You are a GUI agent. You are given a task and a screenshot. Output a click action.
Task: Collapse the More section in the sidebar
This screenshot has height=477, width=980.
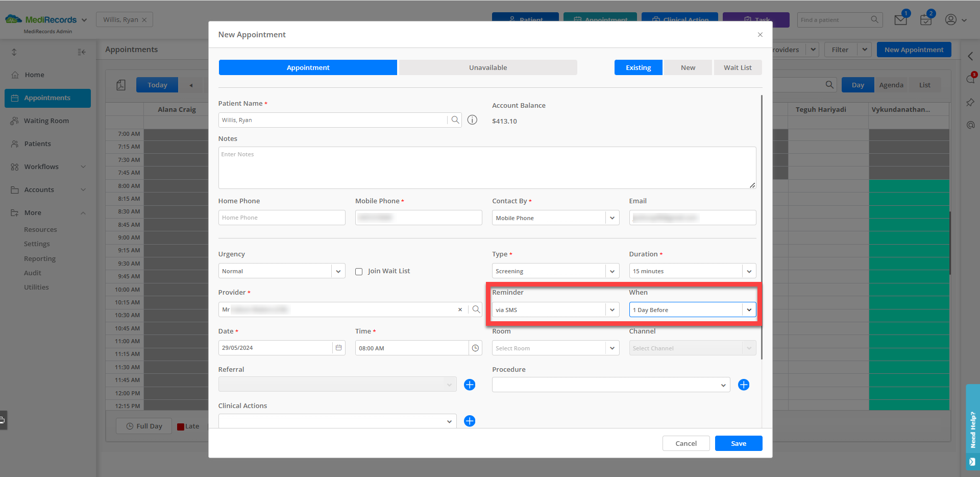tap(83, 212)
